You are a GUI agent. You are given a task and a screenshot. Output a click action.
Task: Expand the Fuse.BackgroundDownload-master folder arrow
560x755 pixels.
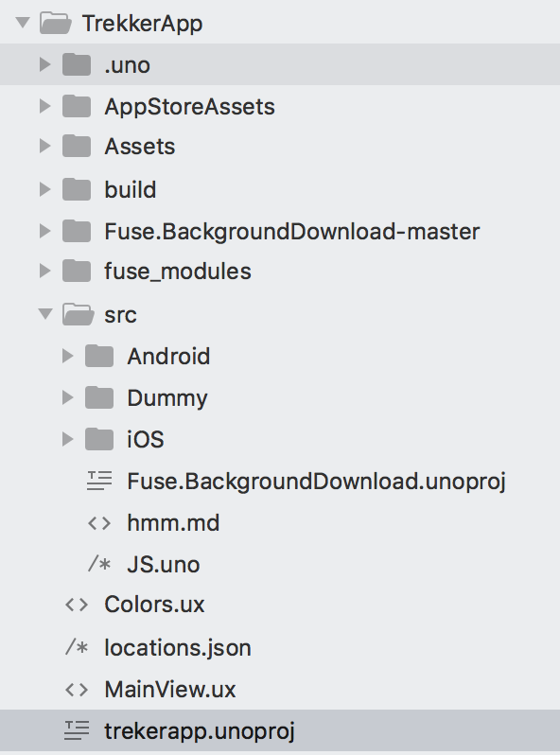coord(44,231)
